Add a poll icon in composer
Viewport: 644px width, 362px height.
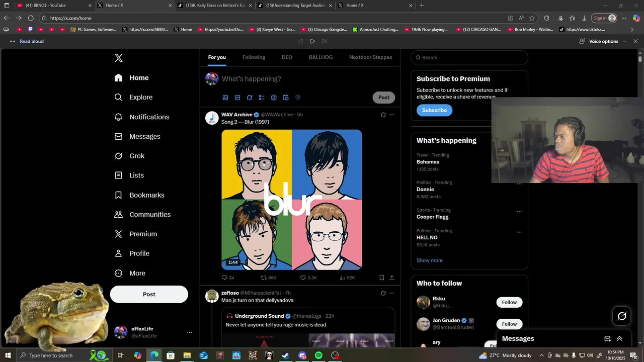click(x=262, y=98)
